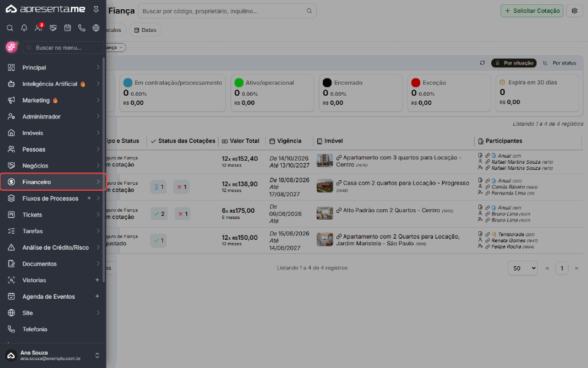Open Pessoas in the sidebar
Viewport: 588px width, 368px height.
(53, 150)
